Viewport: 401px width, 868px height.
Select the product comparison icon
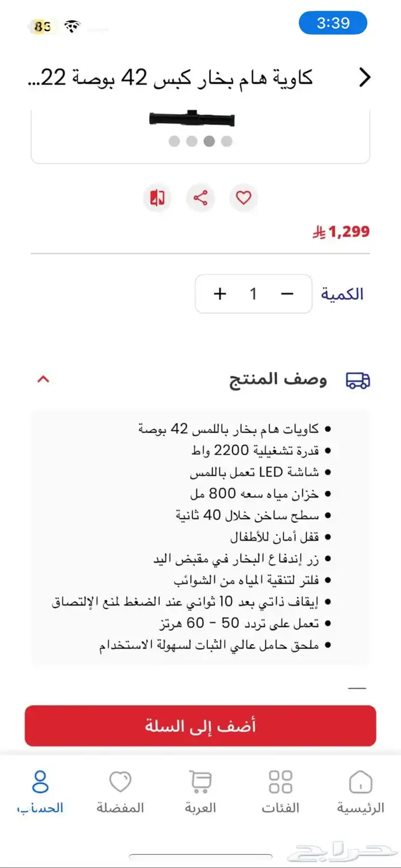coord(157,197)
